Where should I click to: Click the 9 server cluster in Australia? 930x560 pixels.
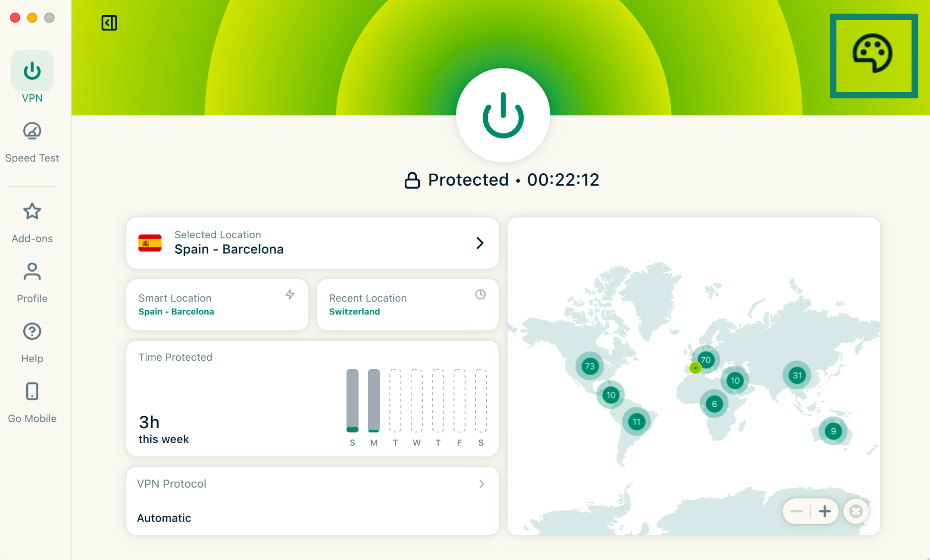(833, 431)
